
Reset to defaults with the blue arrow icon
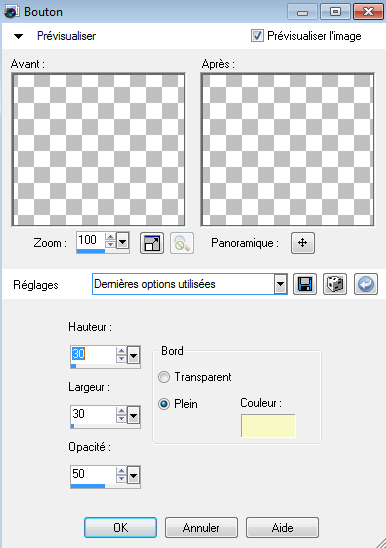click(x=366, y=284)
